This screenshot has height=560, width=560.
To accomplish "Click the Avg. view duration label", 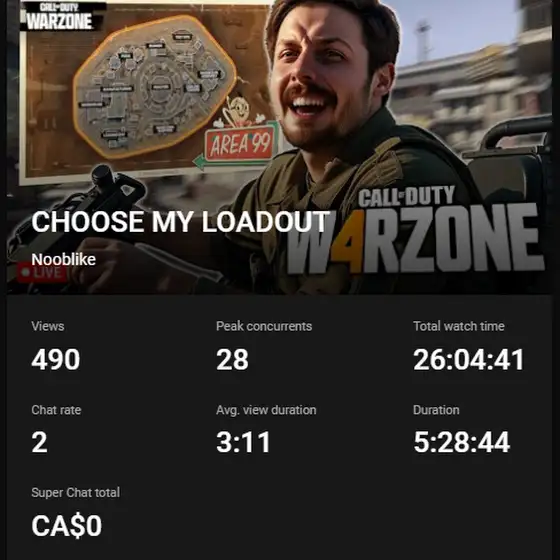I will coord(266,410).
